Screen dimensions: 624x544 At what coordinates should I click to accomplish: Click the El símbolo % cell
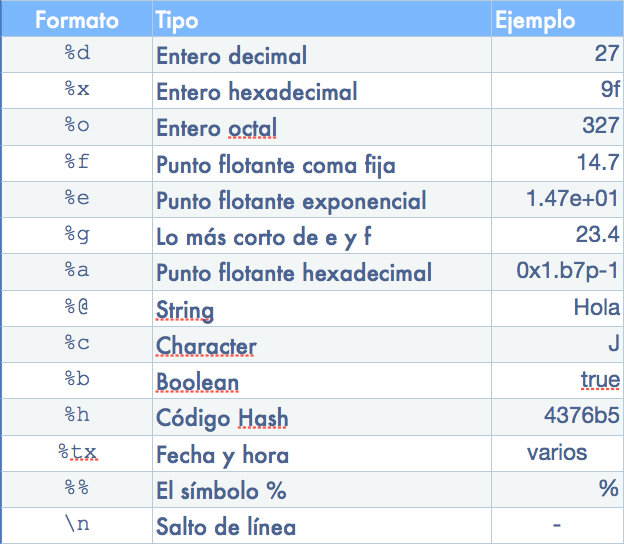(322, 490)
